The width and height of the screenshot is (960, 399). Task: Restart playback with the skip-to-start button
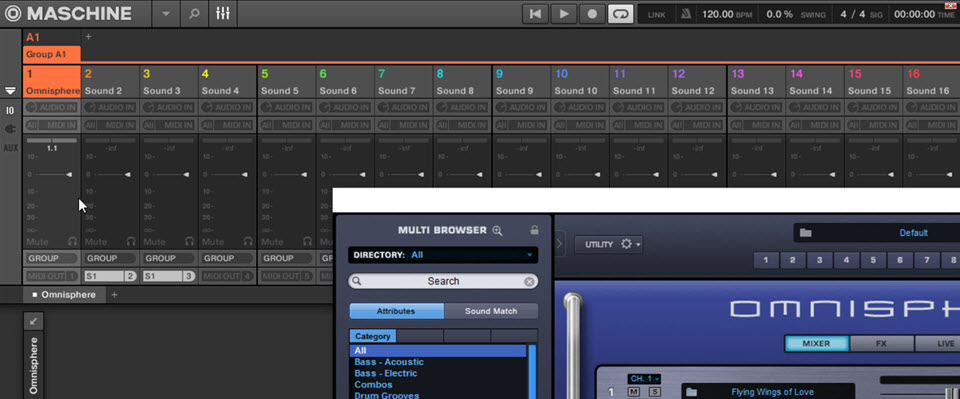(535, 14)
